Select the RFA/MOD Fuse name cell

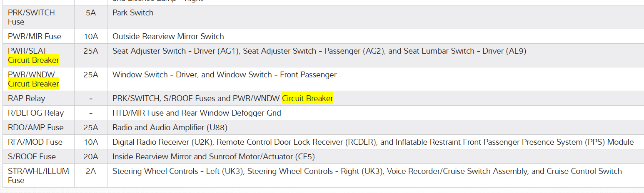(35, 142)
